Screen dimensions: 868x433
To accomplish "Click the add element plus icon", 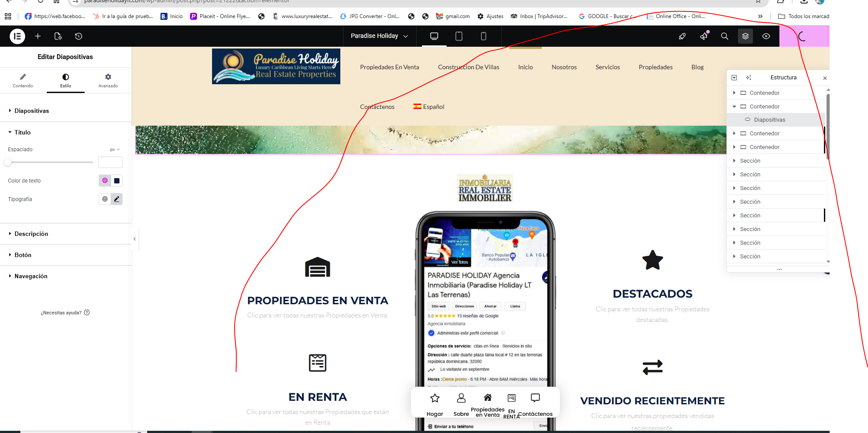I will point(38,36).
